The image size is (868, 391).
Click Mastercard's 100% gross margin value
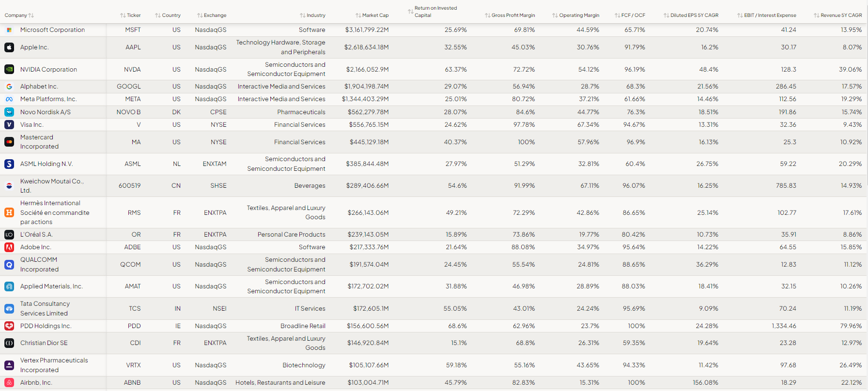coord(527,142)
